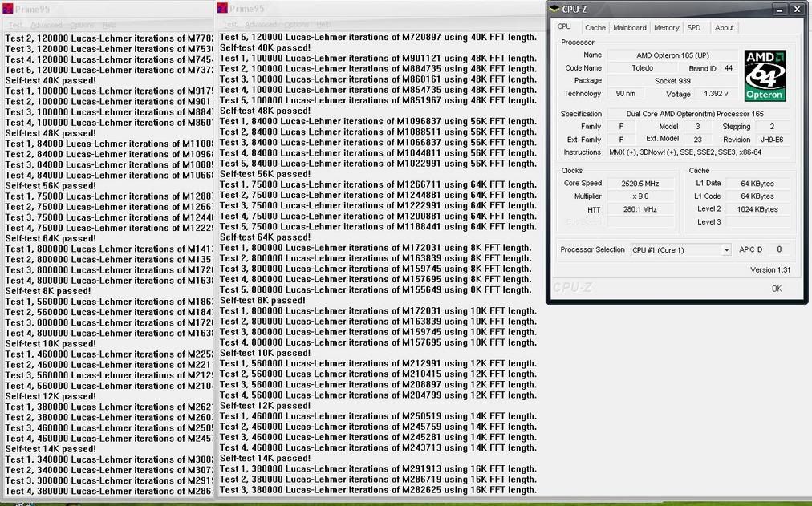Open the SPD tab in CPU-Z
The height and width of the screenshot is (506, 812).
694,28
